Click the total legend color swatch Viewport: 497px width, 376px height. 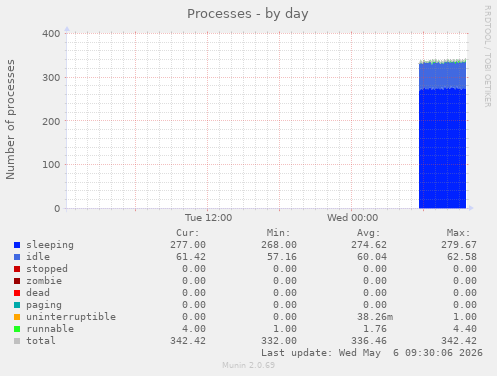[x=17, y=341]
